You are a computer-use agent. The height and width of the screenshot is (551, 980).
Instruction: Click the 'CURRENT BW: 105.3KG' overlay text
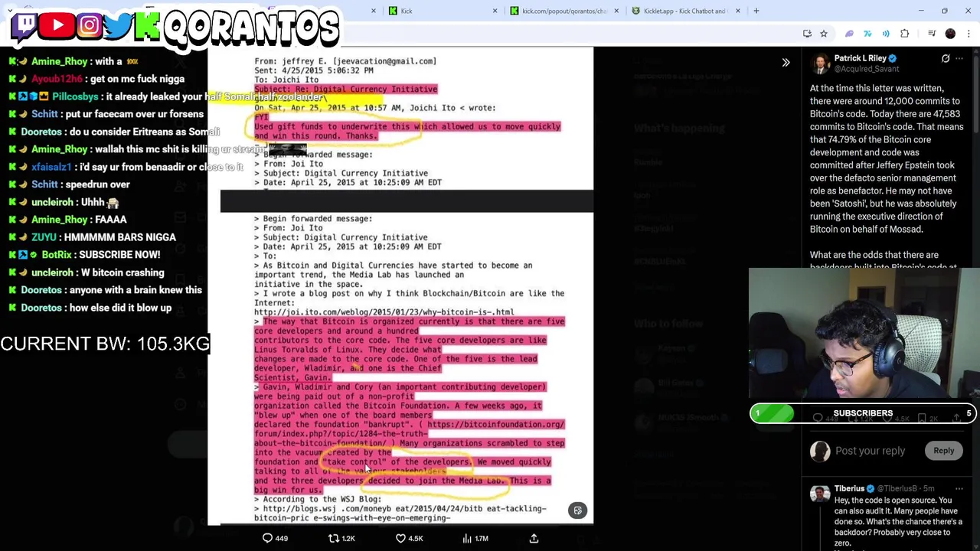tap(105, 344)
